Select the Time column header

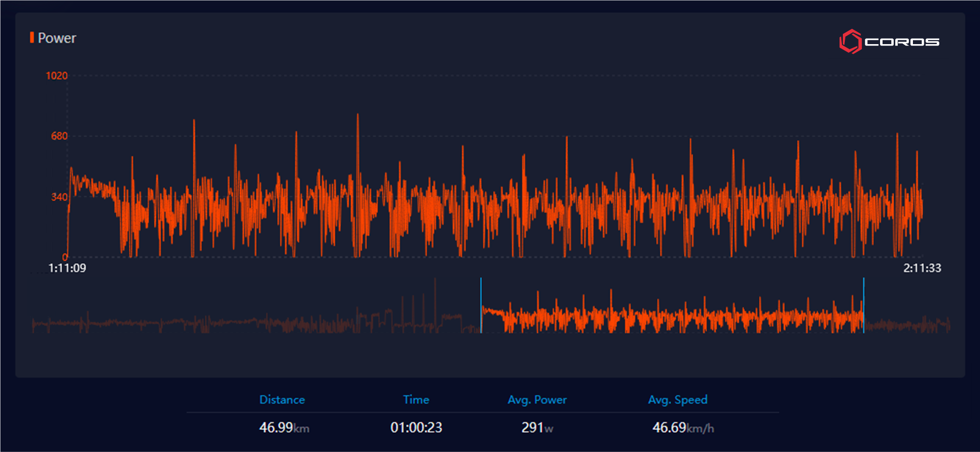(x=416, y=400)
